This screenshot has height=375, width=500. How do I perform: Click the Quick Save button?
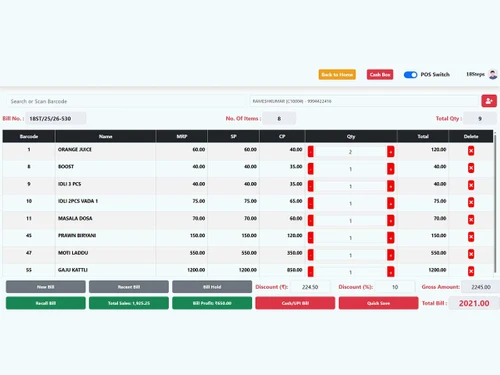click(x=378, y=303)
